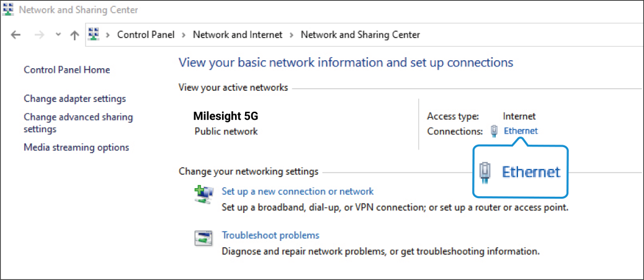Open Control Panel Home
Viewport: 644px width, 280px height.
(x=66, y=70)
